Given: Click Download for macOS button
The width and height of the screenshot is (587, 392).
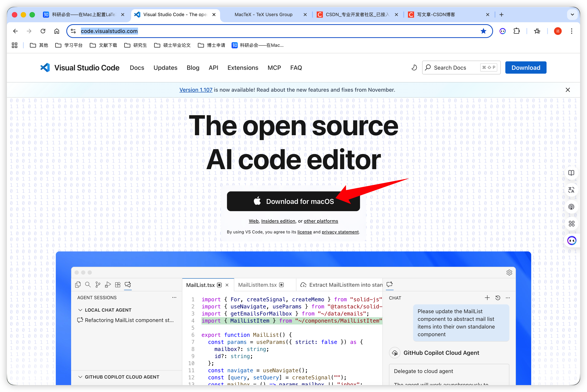Looking at the screenshot, I should coord(293,201).
